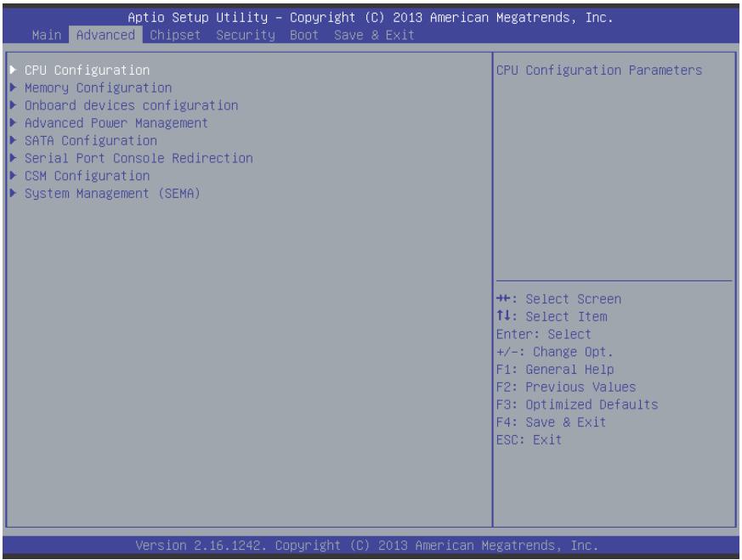Open CPU Configuration submenu
The height and width of the screenshot is (560, 742).
(x=87, y=71)
